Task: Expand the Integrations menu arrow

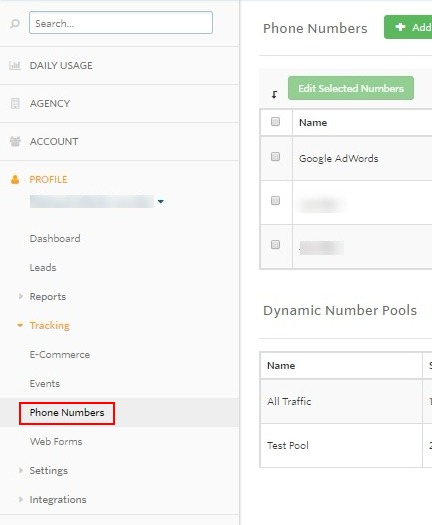Action: coord(21,499)
